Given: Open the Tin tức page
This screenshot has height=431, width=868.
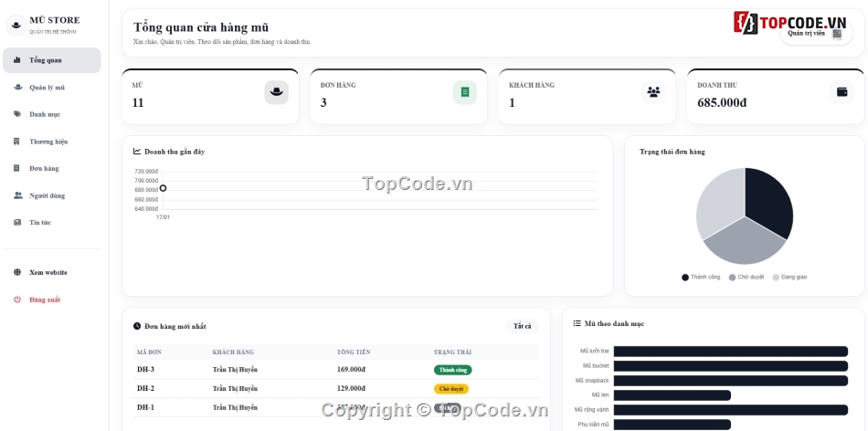Looking at the screenshot, I should pos(51,222).
